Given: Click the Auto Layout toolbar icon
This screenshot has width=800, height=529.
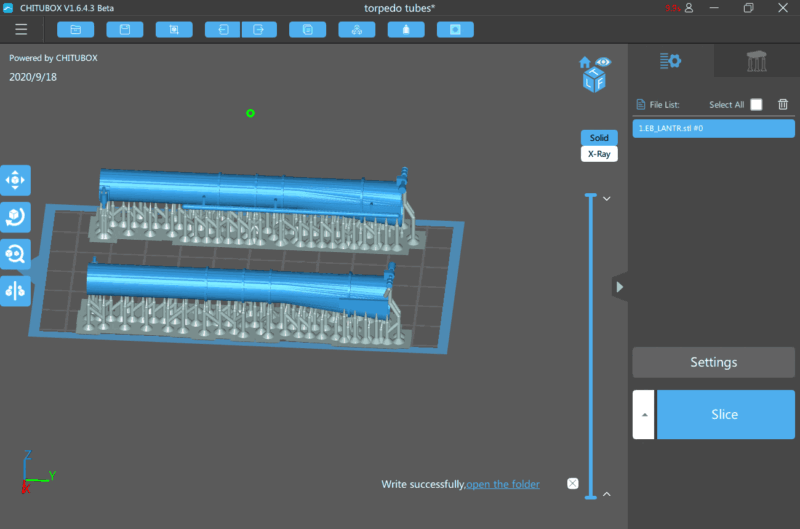Looking at the screenshot, I should (357, 30).
